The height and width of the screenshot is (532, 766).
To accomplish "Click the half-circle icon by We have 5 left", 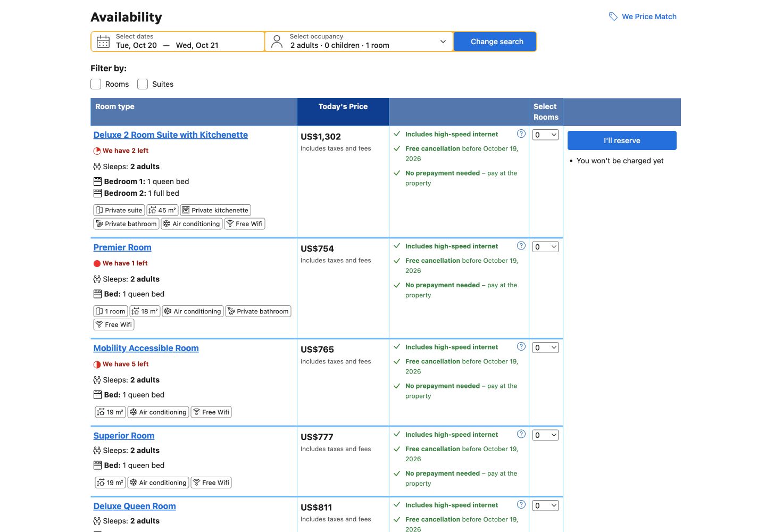I will click(x=97, y=364).
